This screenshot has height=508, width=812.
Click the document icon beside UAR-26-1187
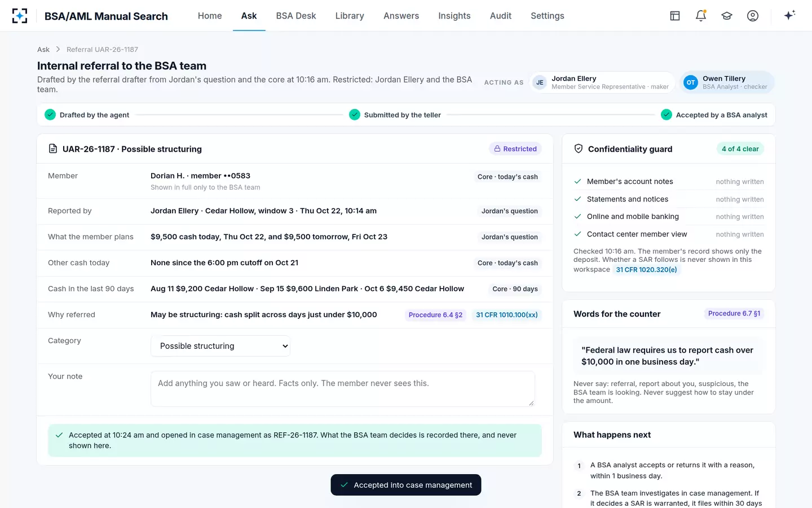tap(53, 149)
